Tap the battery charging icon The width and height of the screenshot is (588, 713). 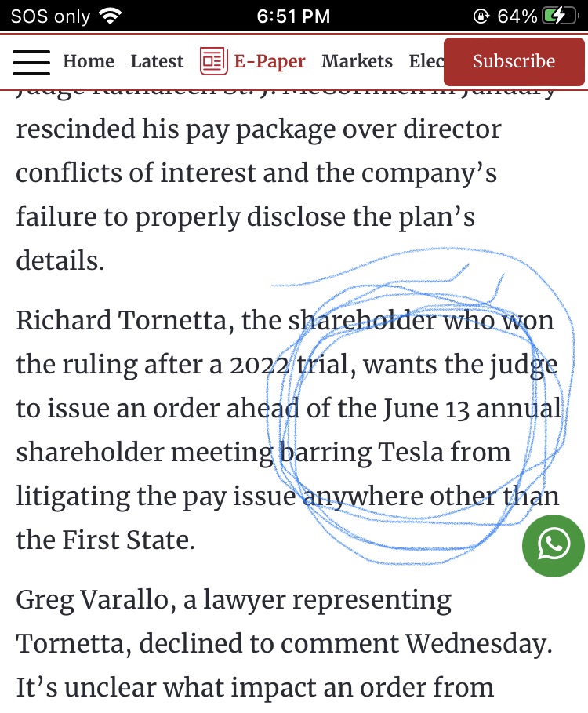(564, 16)
